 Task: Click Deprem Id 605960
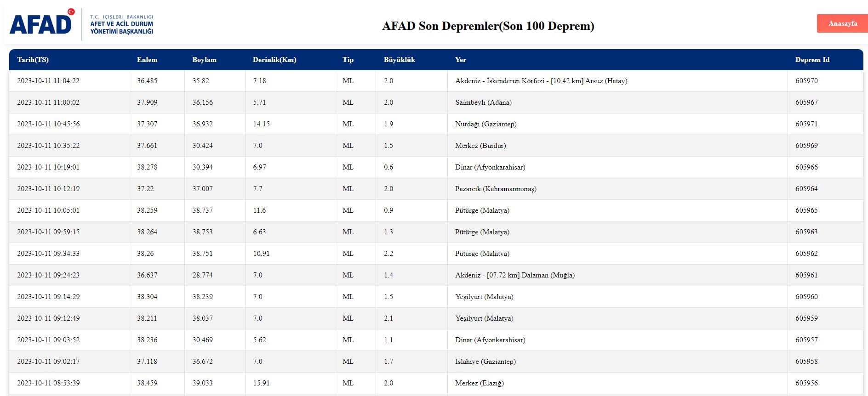tap(806, 297)
